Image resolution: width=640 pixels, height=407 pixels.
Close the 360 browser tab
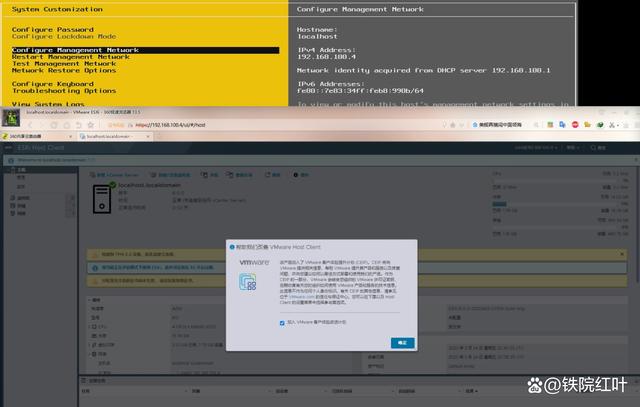[70, 136]
